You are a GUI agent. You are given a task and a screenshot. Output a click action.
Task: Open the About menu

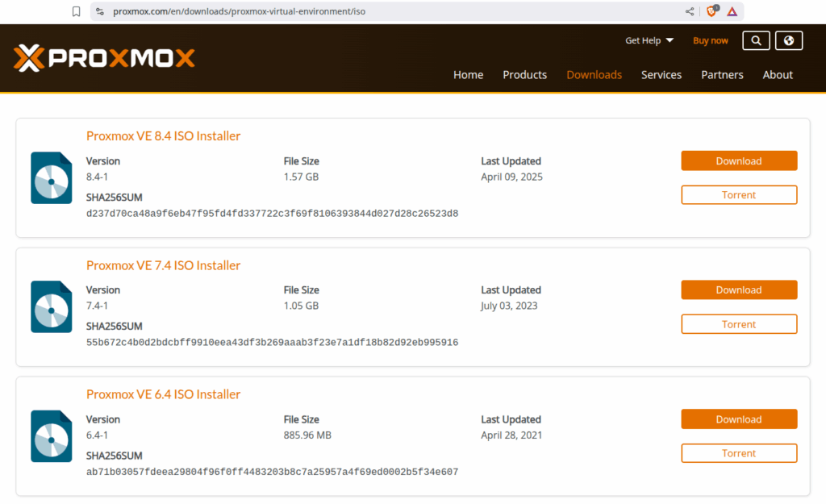(x=778, y=75)
